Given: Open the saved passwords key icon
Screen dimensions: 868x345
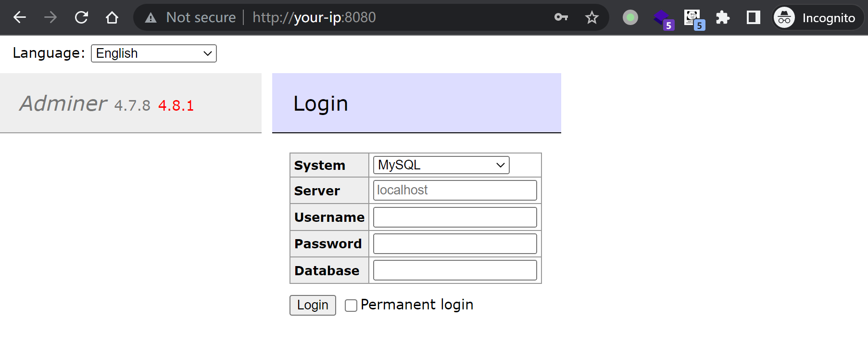Looking at the screenshot, I should pos(561,18).
